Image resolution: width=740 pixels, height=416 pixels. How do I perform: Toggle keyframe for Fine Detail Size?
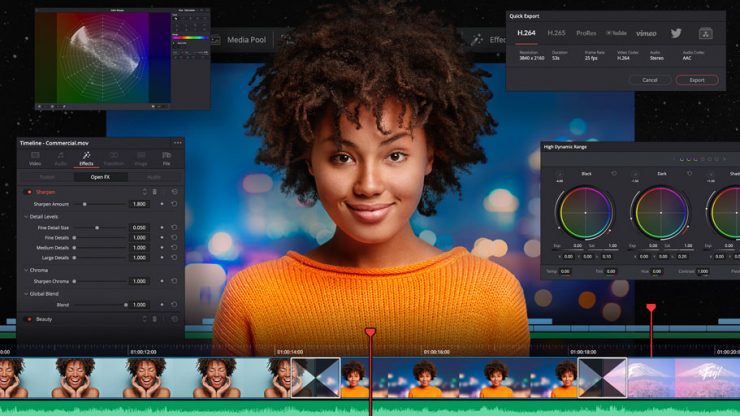click(x=162, y=228)
